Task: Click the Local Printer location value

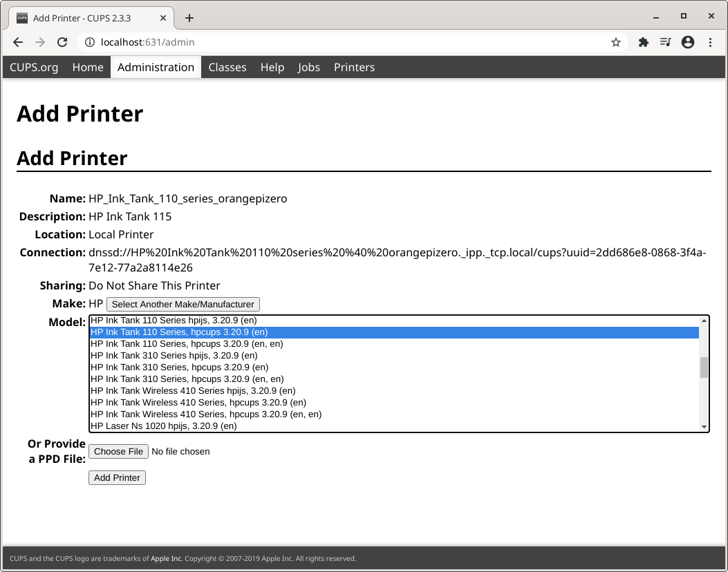Action: pos(121,235)
